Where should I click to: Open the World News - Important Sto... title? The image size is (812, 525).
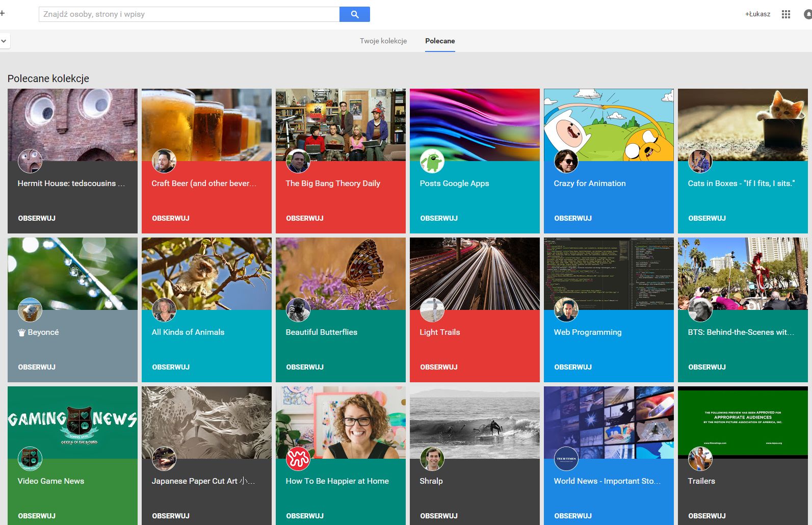[607, 481]
